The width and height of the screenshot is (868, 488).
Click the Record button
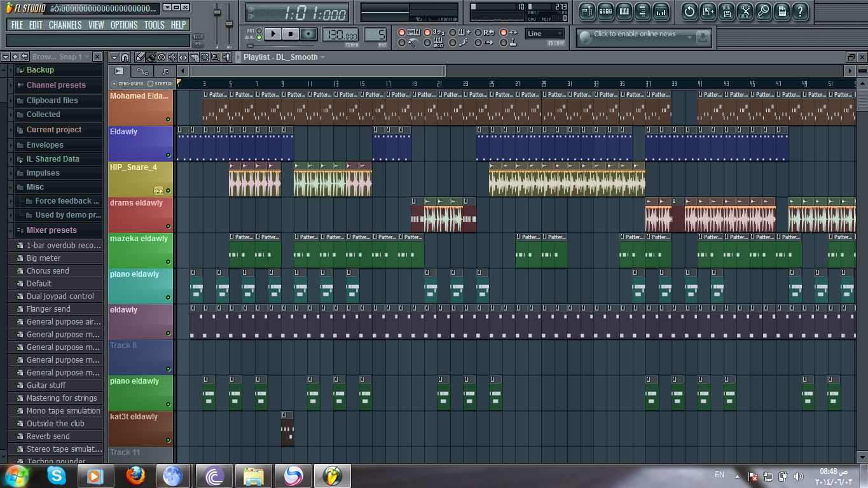tap(308, 34)
